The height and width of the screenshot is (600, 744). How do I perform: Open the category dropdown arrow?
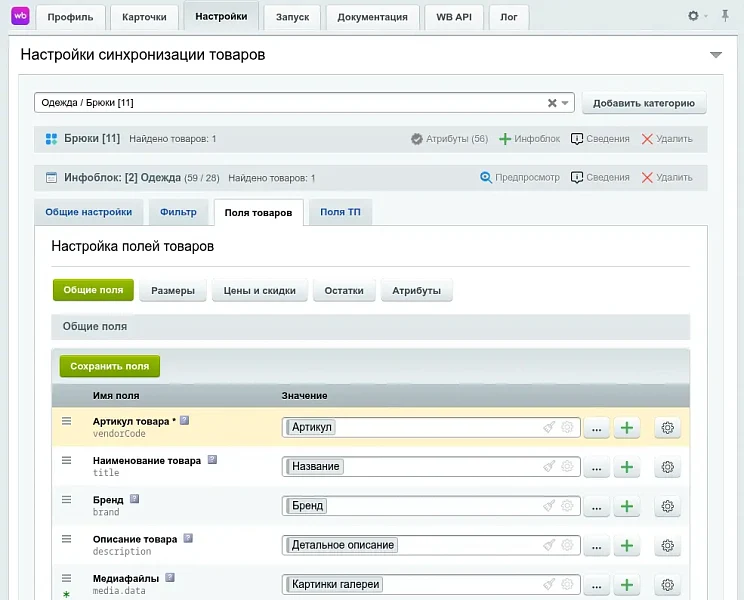point(565,103)
